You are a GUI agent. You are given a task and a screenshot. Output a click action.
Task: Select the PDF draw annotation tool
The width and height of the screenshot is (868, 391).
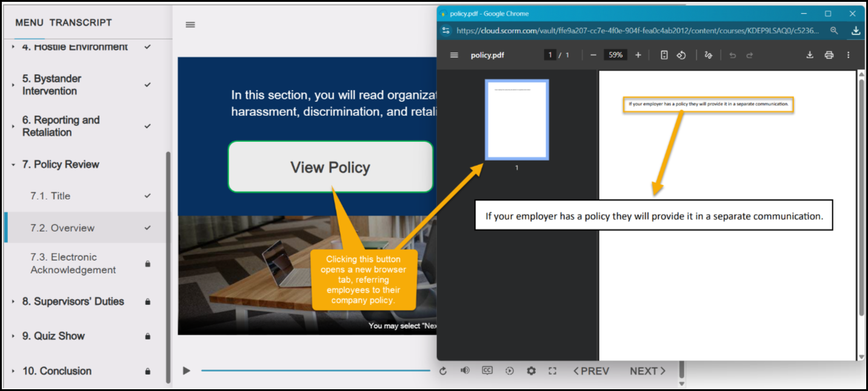(x=709, y=55)
